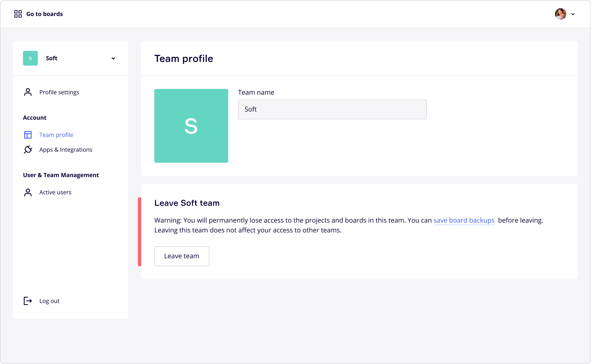Click the Go to boards grid icon
591x364 pixels.
18,14
